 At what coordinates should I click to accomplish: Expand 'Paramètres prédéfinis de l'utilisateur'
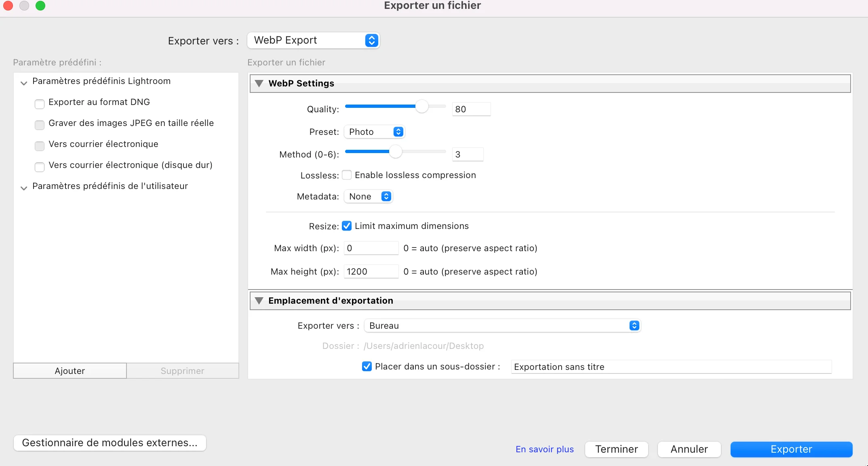point(24,188)
